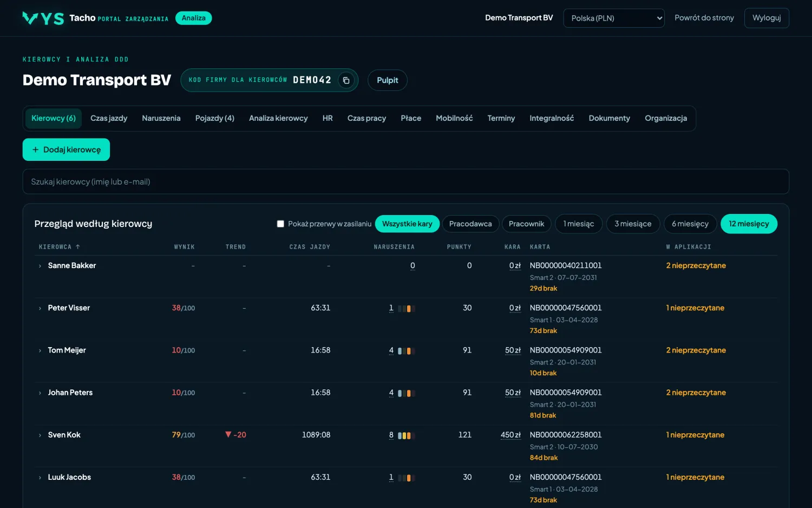Open Organizacja tab

pyautogui.click(x=666, y=118)
